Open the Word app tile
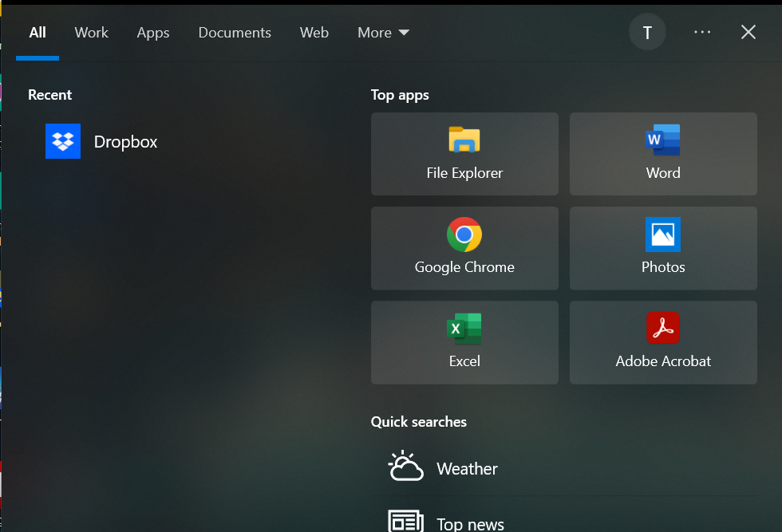This screenshot has width=782, height=532. [x=663, y=154]
